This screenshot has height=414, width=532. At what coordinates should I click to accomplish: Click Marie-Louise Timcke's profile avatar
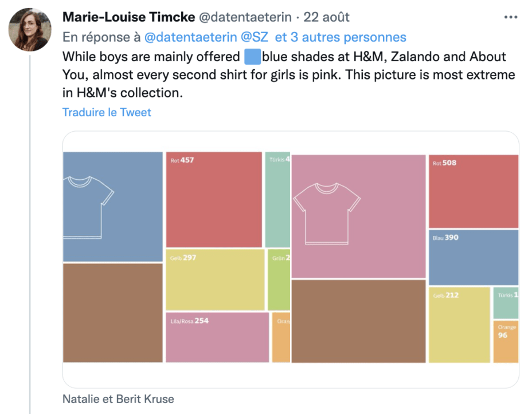click(x=30, y=30)
